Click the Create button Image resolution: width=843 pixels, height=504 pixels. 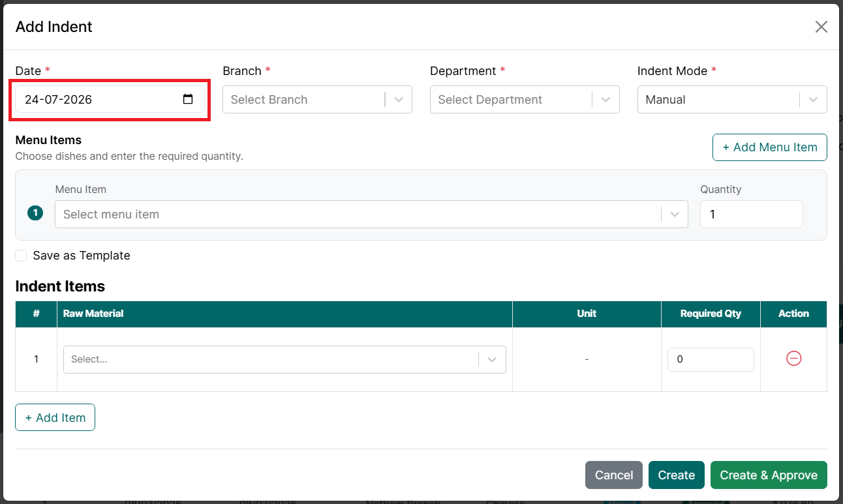click(x=677, y=475)
